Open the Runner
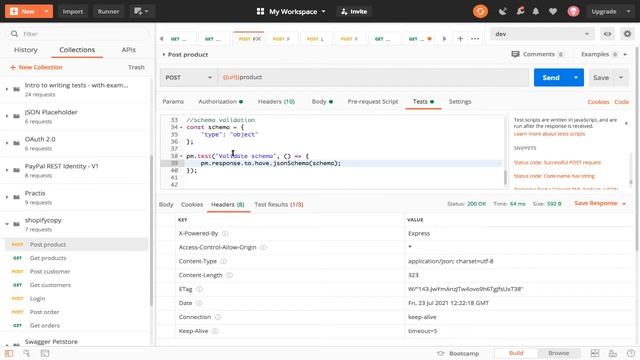640x360 pixels. coord(108,11)
